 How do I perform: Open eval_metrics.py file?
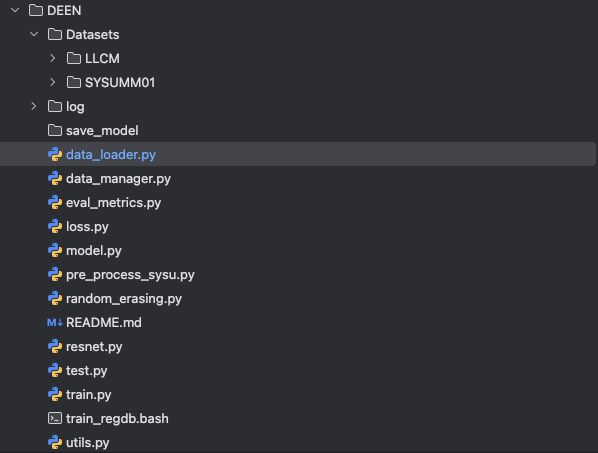113,202
